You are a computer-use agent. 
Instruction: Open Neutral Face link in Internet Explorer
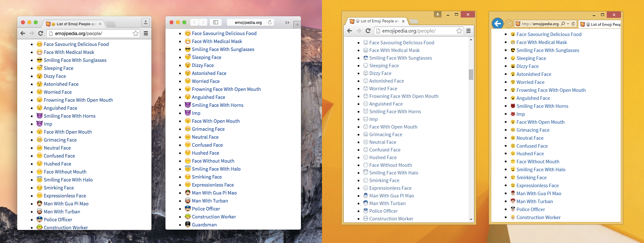530,138
